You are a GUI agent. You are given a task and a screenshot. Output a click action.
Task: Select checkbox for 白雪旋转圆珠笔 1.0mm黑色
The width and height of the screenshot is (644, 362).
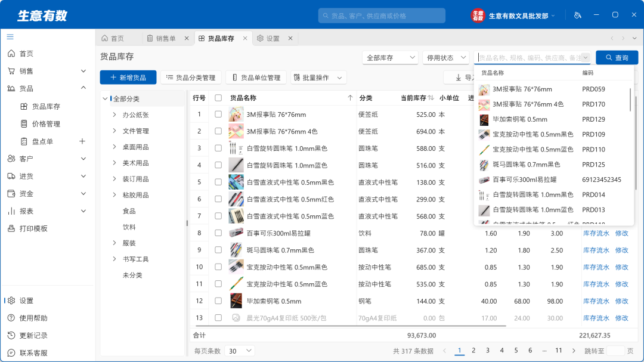pos(218,148)
